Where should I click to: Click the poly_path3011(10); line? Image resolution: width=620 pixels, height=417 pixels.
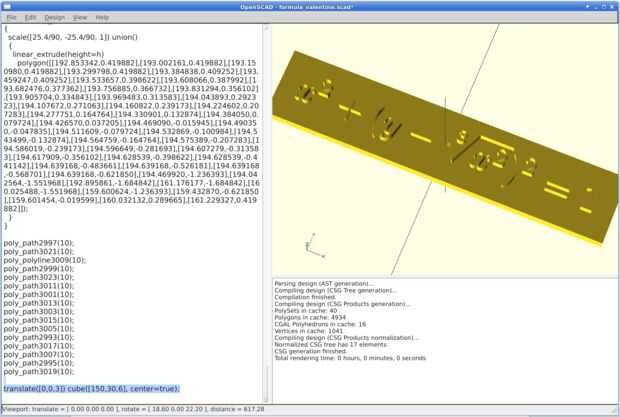coord(39,286)
